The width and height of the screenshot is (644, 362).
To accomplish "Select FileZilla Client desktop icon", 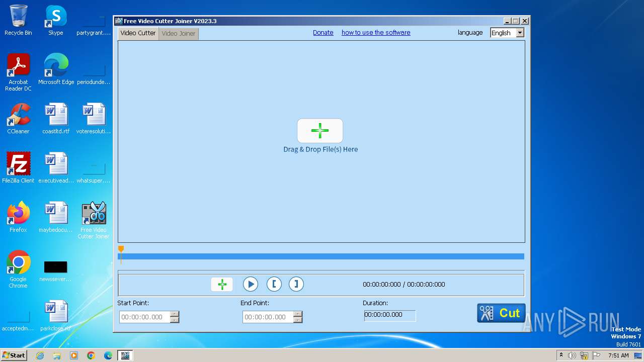I will point(18,168).
